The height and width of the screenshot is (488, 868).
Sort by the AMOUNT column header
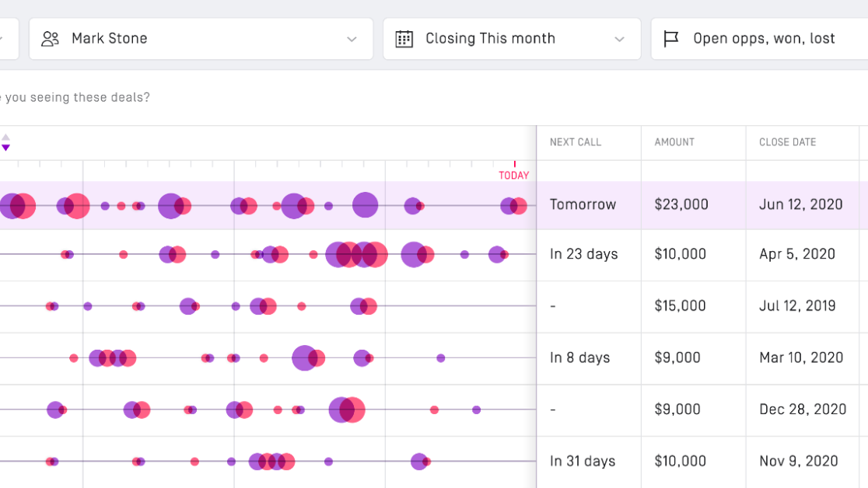(674, 142)
